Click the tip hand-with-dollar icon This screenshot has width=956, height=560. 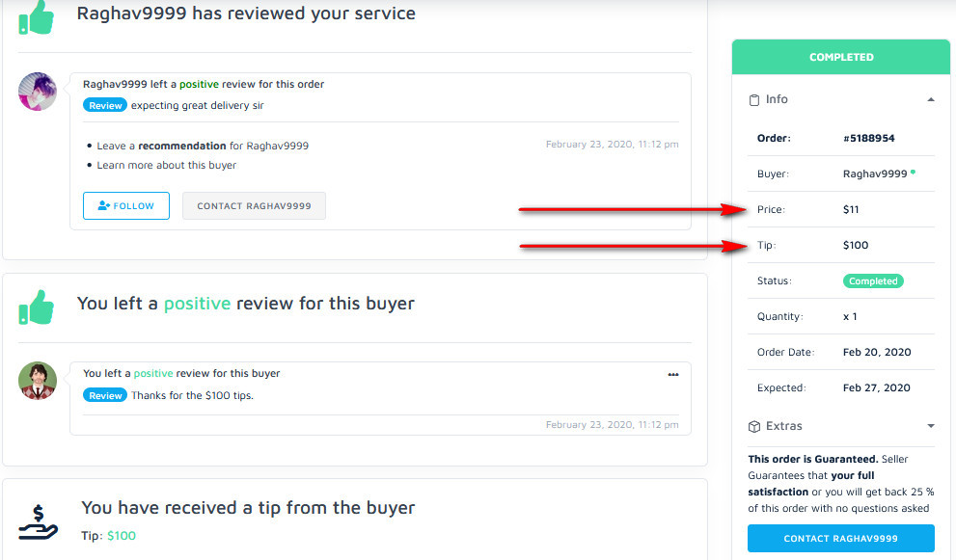(39, 521)
